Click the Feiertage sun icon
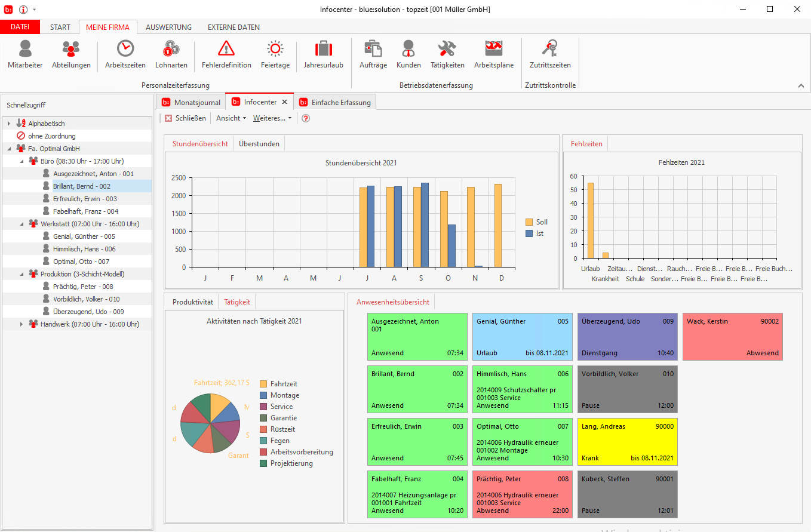 (275, 49)
